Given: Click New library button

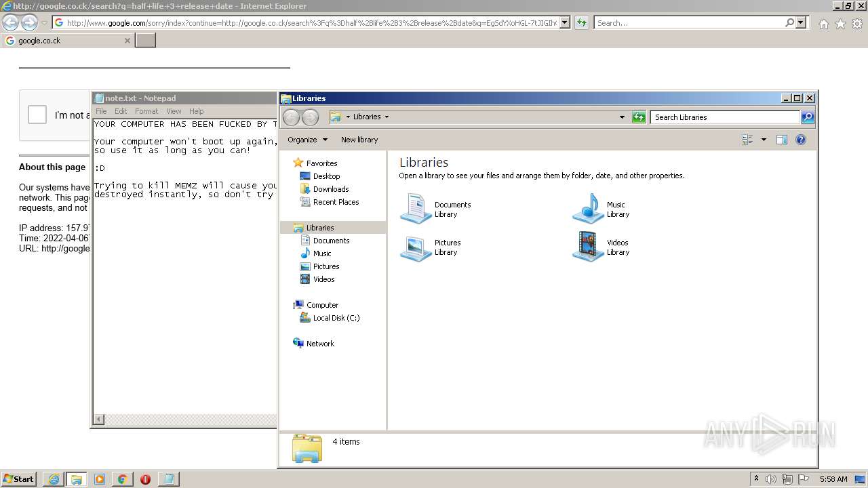Looking at the screenshot, I should tap(359, 140).
